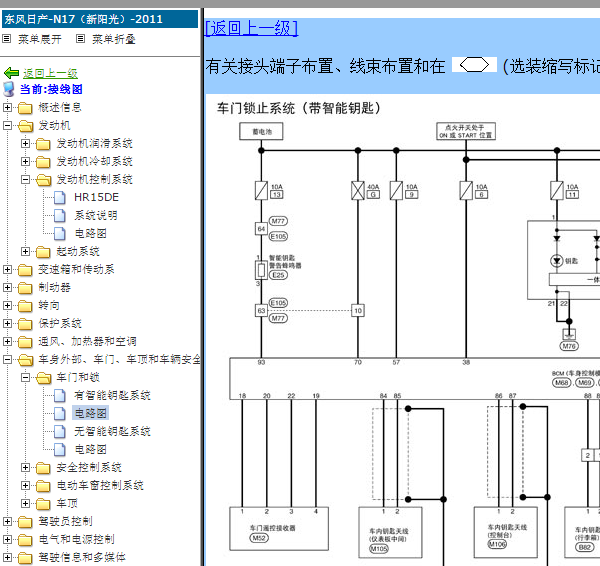The height and width of the screenshot is (566, 600).
Task: Click M105 车内钥匙天线 block in diagram
Action: [x=390, y=532]
